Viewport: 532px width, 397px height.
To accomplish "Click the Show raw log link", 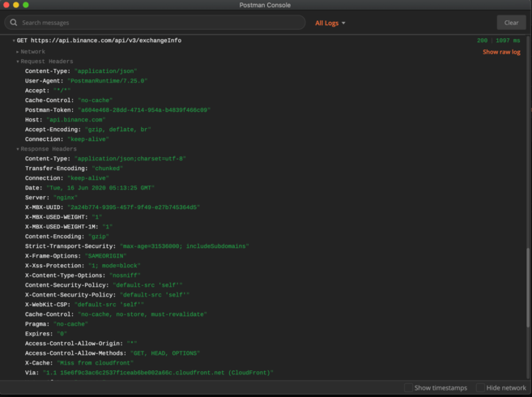I will (x=501, y=52).
